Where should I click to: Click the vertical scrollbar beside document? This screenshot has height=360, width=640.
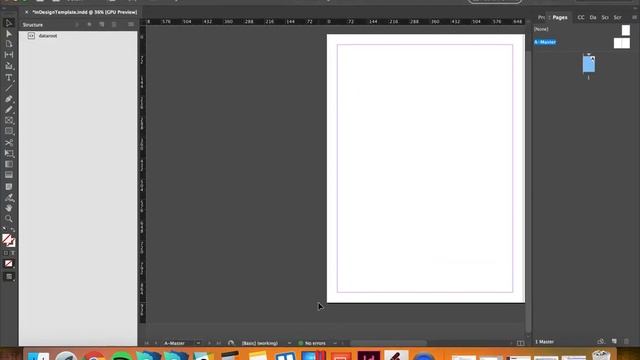coord(529,192)
